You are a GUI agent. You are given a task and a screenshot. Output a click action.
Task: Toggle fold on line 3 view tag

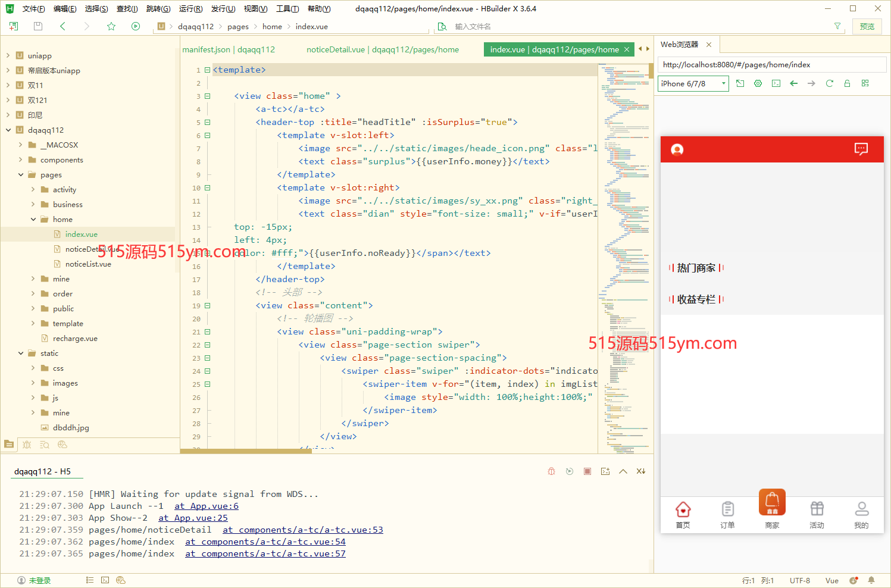[208, 96]
